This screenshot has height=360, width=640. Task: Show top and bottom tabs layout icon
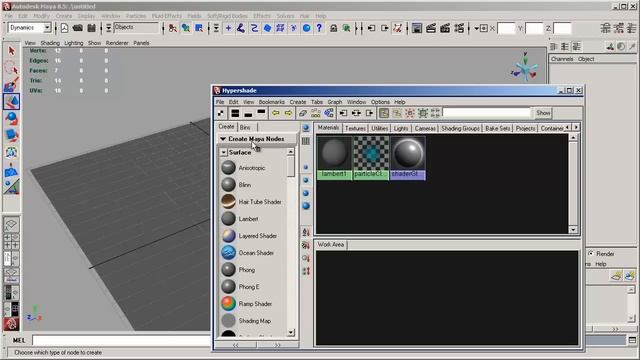click(235, 113)
